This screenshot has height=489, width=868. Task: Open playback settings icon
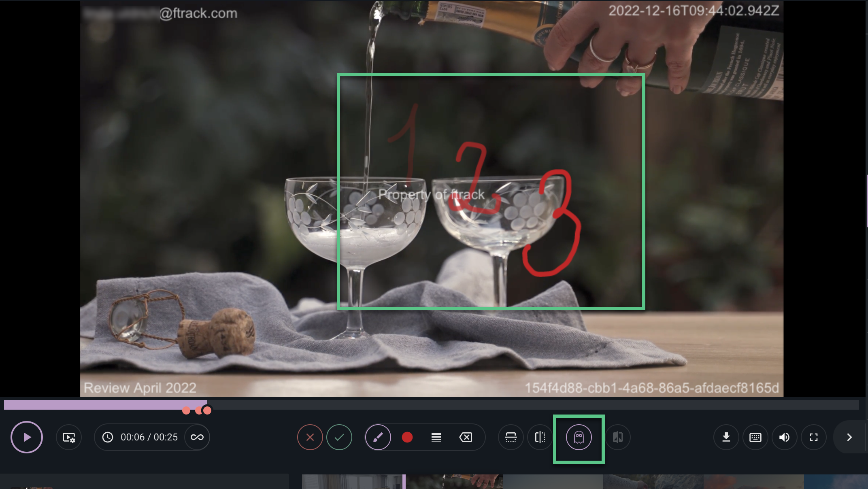click(69, 437)
